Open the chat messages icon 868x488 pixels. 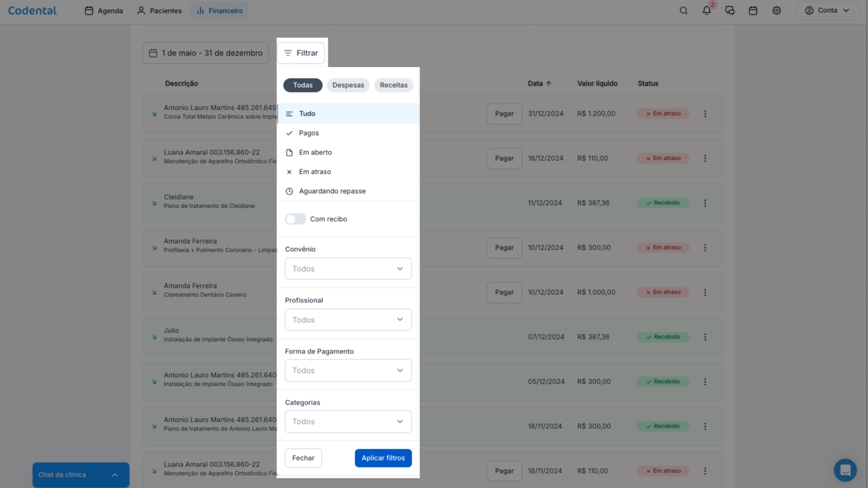(730, 11)
